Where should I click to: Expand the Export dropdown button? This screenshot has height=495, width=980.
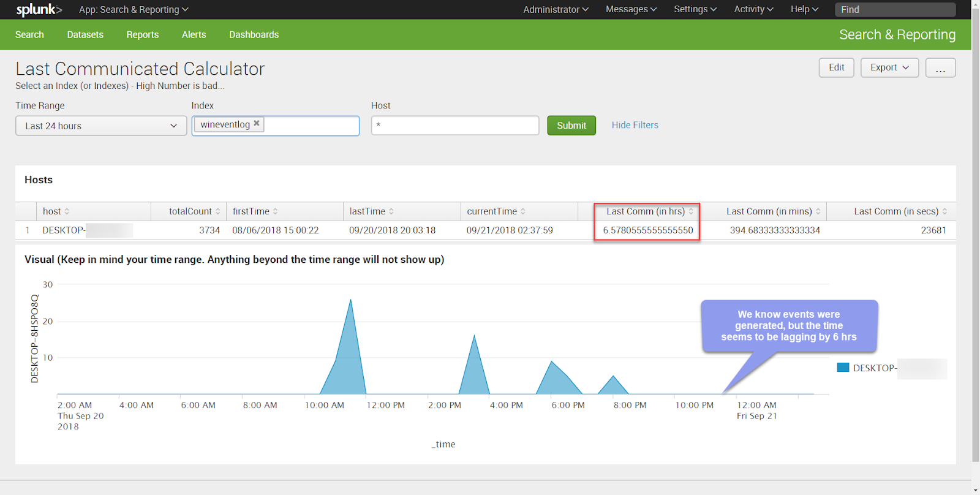click(x=889, y=67)
